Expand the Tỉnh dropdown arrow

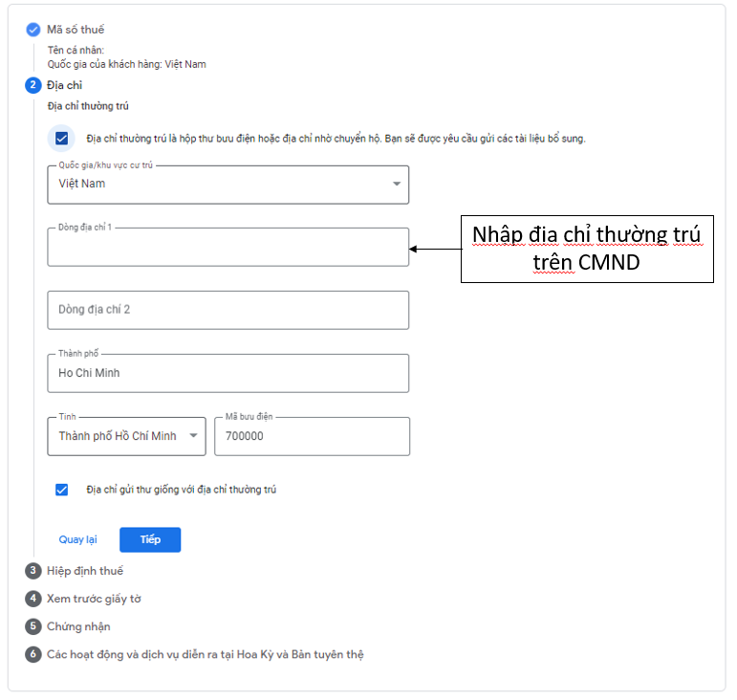(x=194, y=436)
